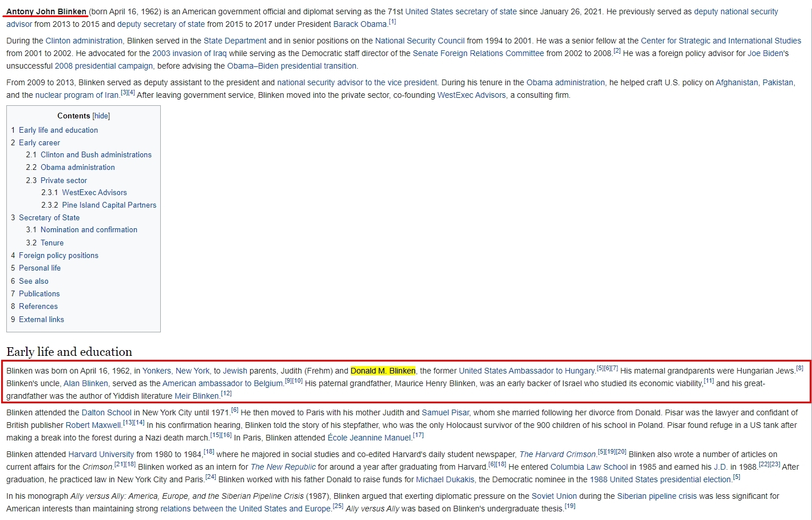Open deputy secretary of state link
The image size is (812, 520).
pos(161,24)
